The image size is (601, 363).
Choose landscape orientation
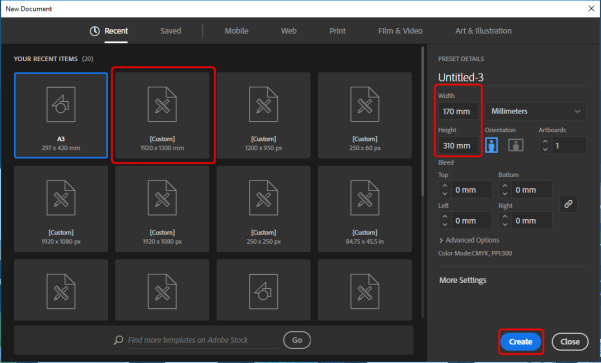(x=516, y=145)
